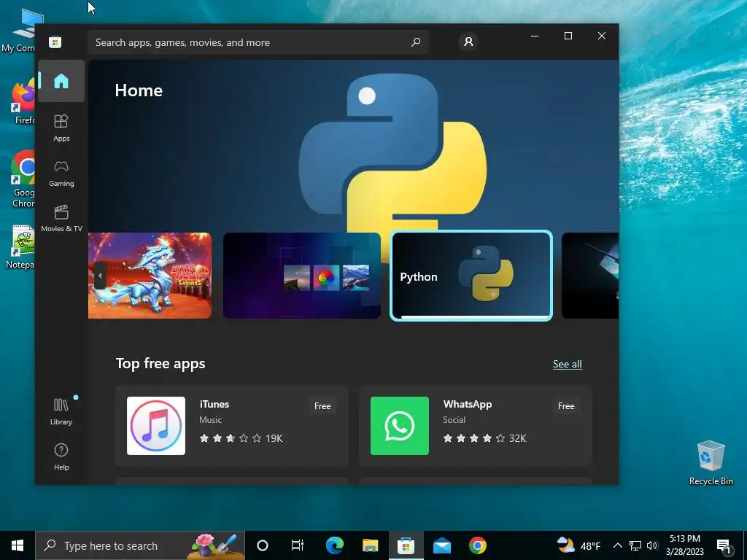747x560 pixels.
Task: Click the WhatsApp star rating 32K
Action: [484, 438]
